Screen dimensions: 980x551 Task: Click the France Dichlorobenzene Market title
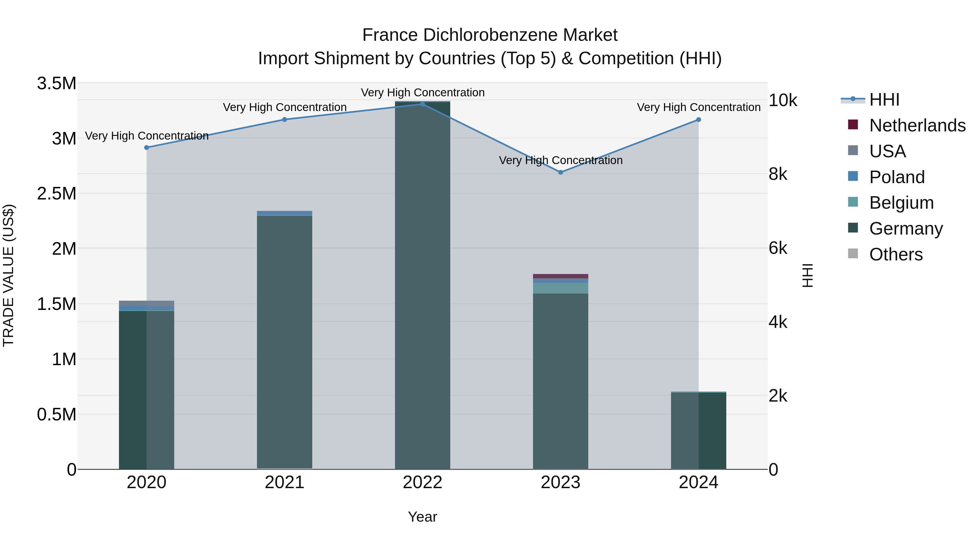490,35
